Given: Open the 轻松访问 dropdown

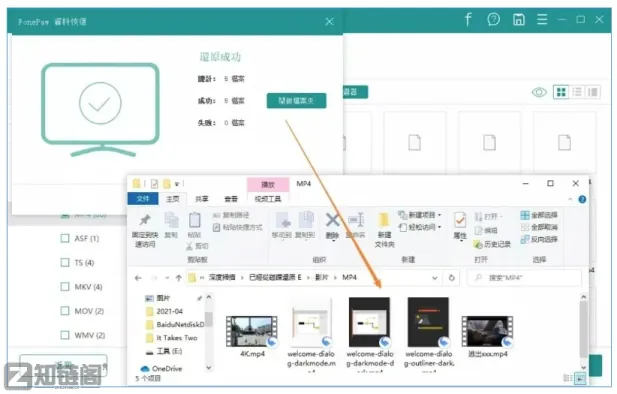Looking at the screenshot, I should tap(420, 227).
